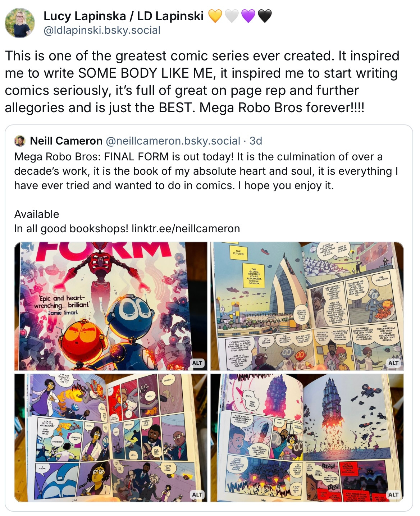Show ALT text for cover image

[197, 363]
